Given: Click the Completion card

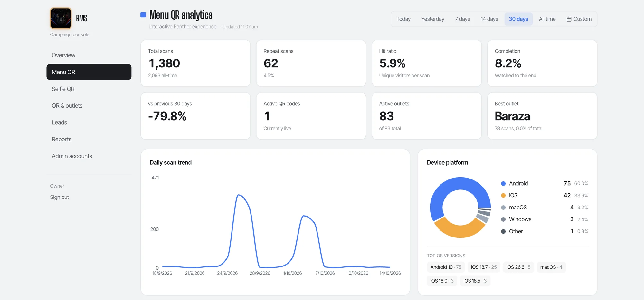Looking at the screenshot, I should pyautogui.click(x=542, y=63).
